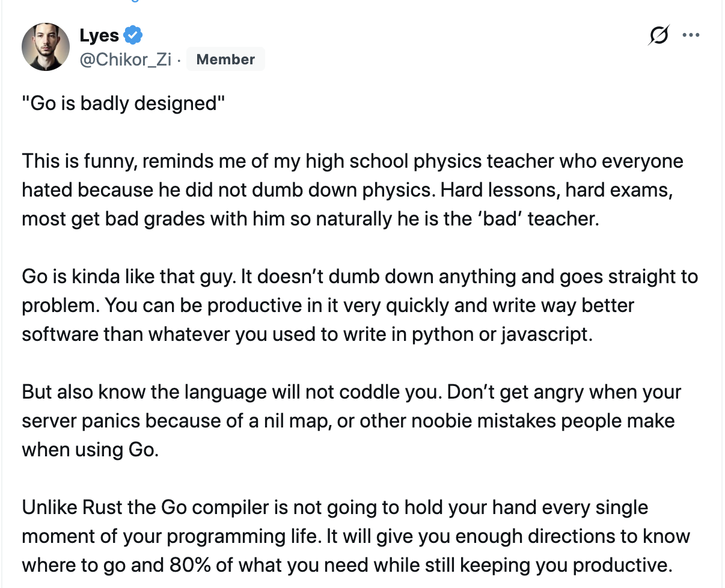This screenshot has width=725, height=588.
Task: Click the line starting "Go is kinda like that guy"
Action: [360, 277]
